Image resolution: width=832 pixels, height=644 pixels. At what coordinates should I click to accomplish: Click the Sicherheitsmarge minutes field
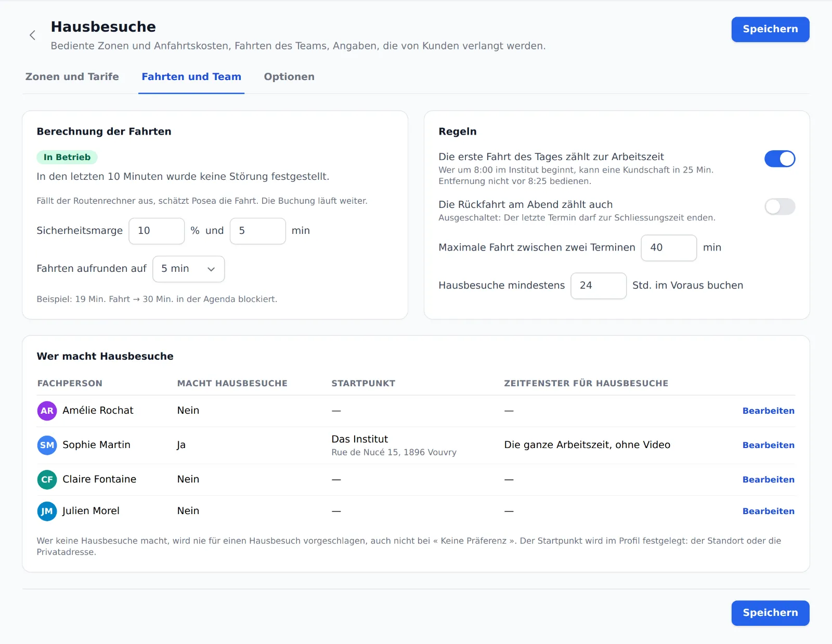tap(257, 231)
